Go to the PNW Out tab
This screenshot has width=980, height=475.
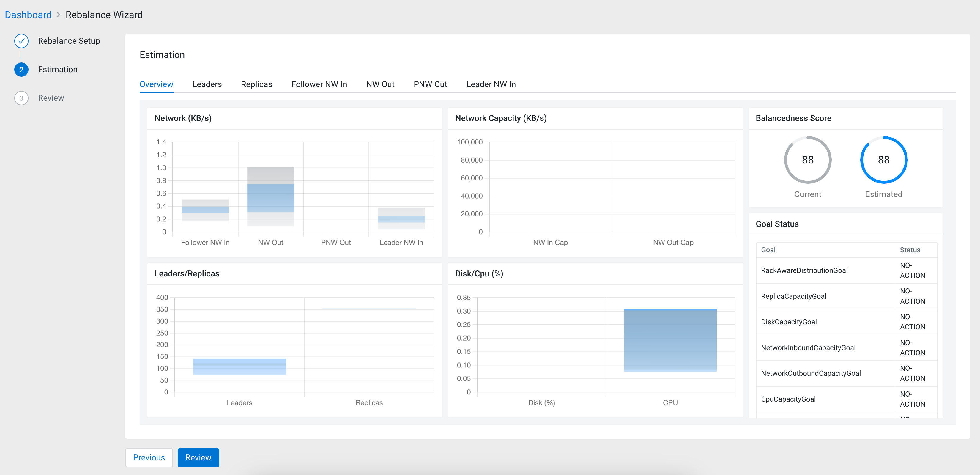click(x=430, y=84)
